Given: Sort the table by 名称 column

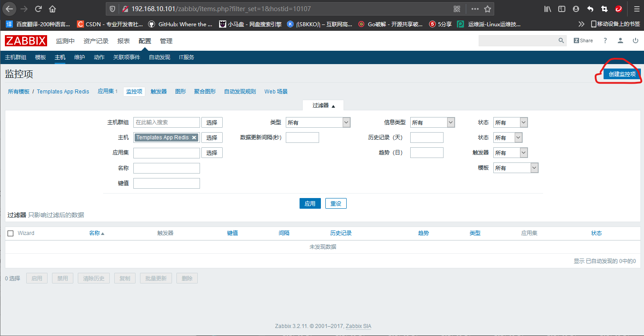Looking at the screenshot, I should tap(96, 233).
